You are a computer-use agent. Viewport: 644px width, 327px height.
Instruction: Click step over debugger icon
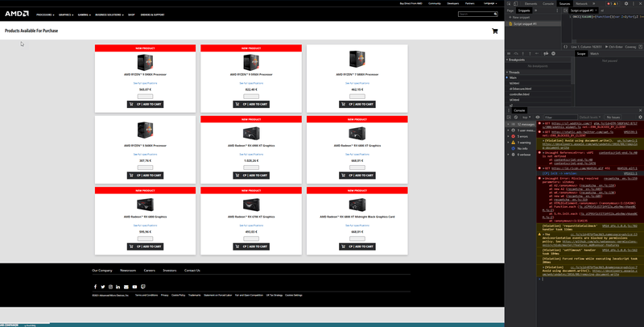coord(516,53)
